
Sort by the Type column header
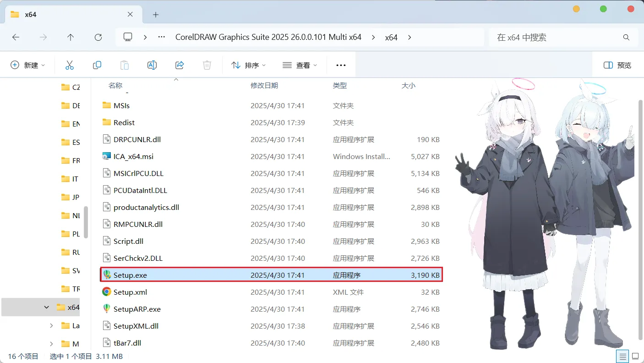tap(340, 85)
